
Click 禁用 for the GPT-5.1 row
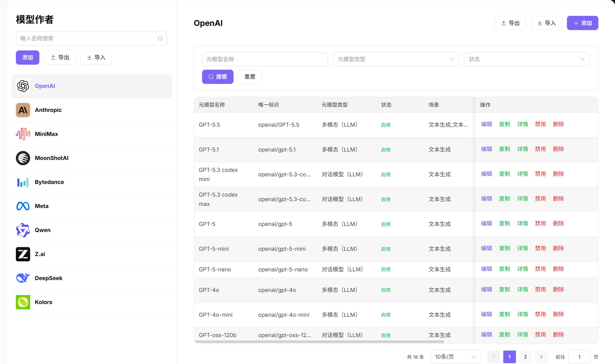541,149
